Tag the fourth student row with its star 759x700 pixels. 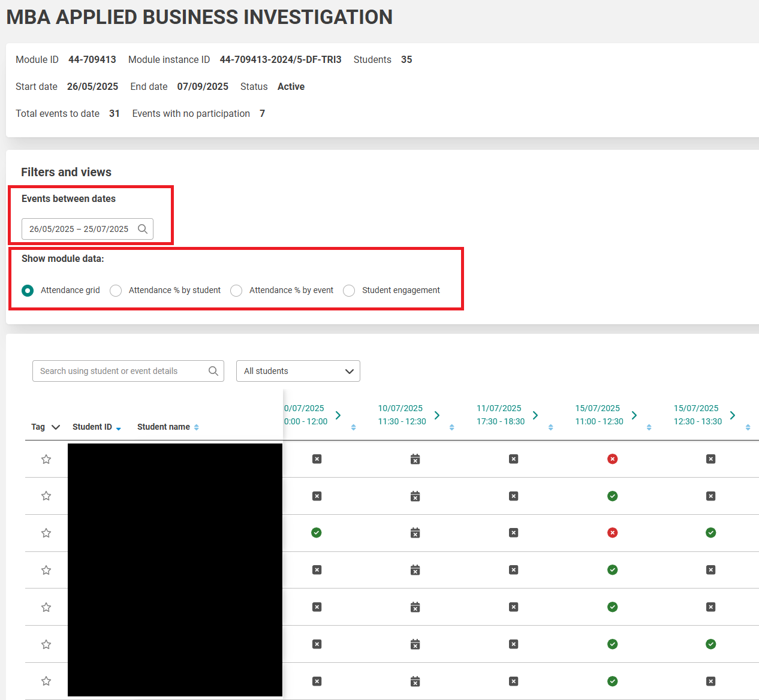point(46,570)
